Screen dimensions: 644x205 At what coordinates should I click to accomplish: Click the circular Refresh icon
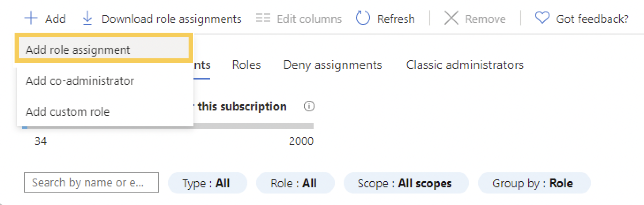pos(363,19)
